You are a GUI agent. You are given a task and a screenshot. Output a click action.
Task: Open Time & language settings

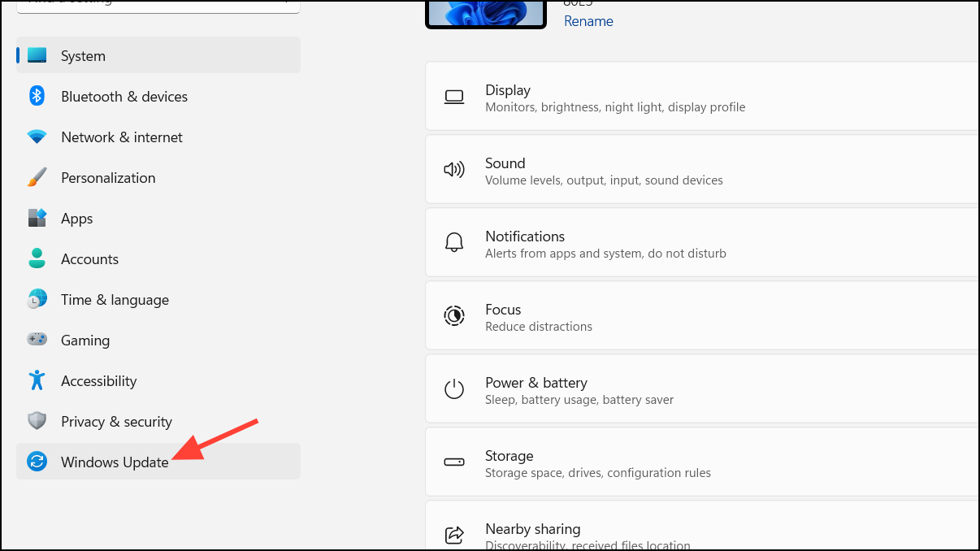[x=158, y=299]
